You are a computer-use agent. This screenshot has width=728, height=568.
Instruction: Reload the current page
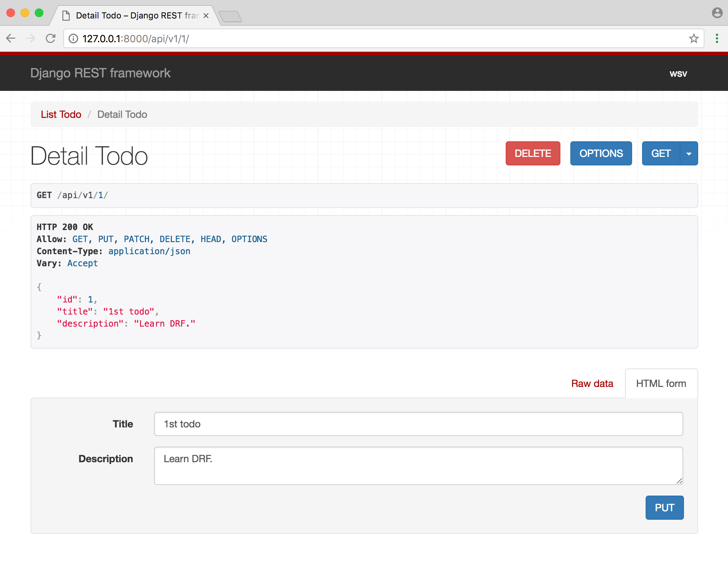(51, 38)
